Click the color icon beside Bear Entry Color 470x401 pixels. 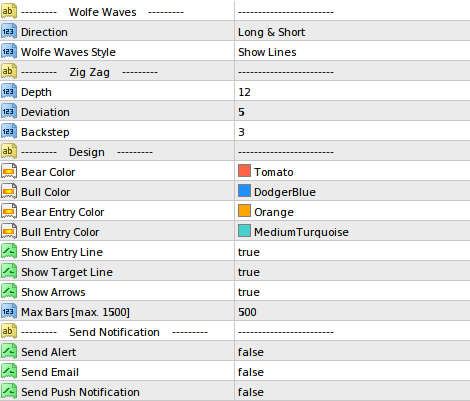click(9, 211)
